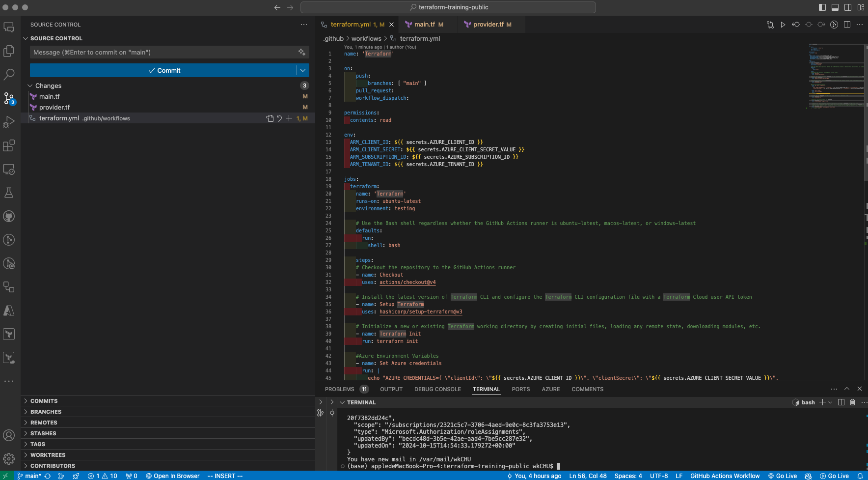Screen dimensions: 868x480
Task: Kill terminal with trash icon
Action: coord(853,402)
